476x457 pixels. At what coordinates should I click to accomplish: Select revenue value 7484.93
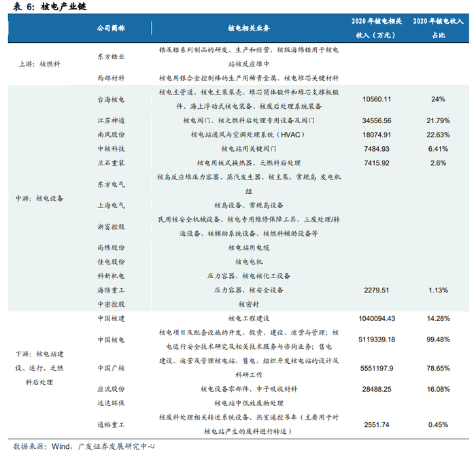(x=377, y=149)
